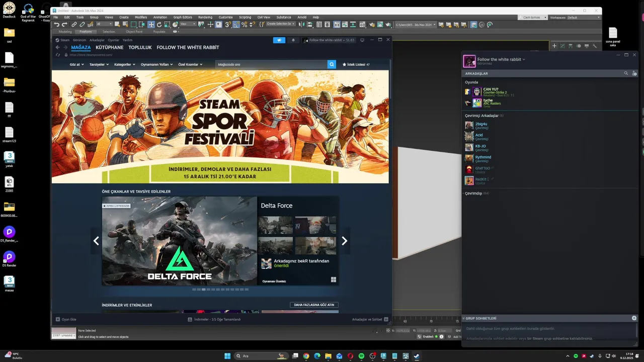Switch to the Populate ribbon tab
The height and width of the screenshot is (362, 644).
[x=159, y=32]
